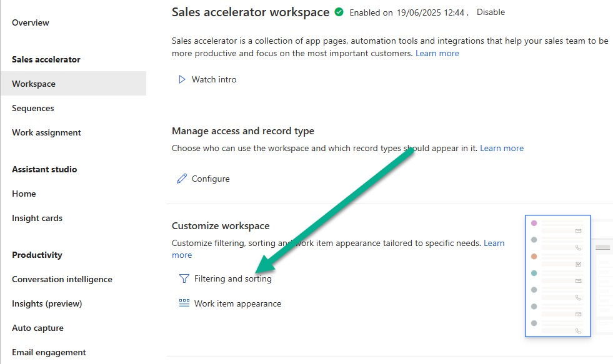Click the workspace preview illustration thumbnail
Image resolution: width=613 pixels, height=364 pixels.
tap(557, 276)
